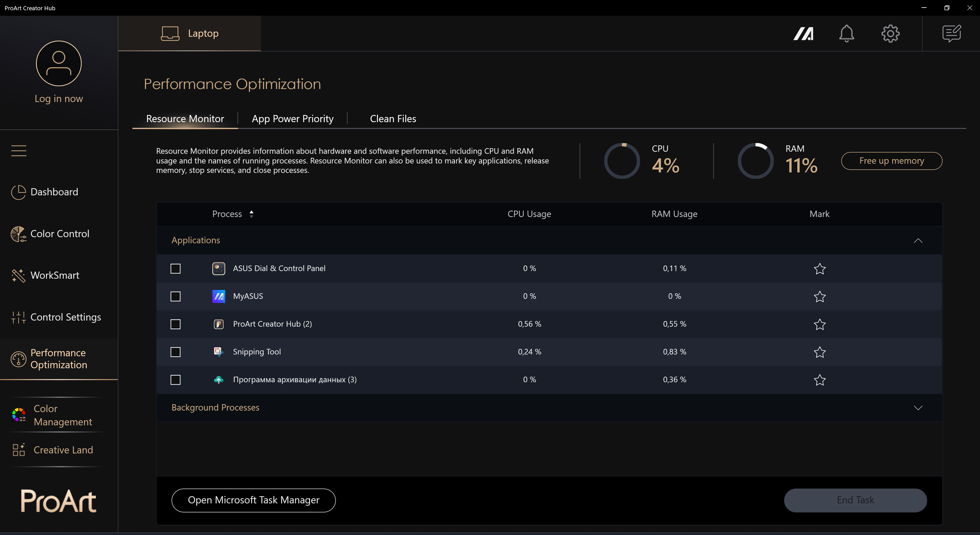Image resolution: width=980 pixels, height=535 pixels.
Task: Open Color Control in sidebar
Action: [60, 234]
